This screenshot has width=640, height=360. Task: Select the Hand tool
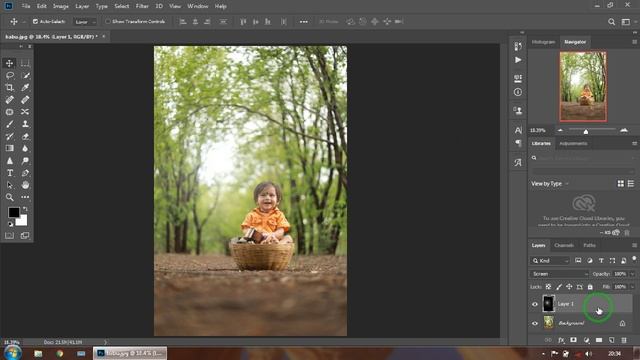[25, 185]
